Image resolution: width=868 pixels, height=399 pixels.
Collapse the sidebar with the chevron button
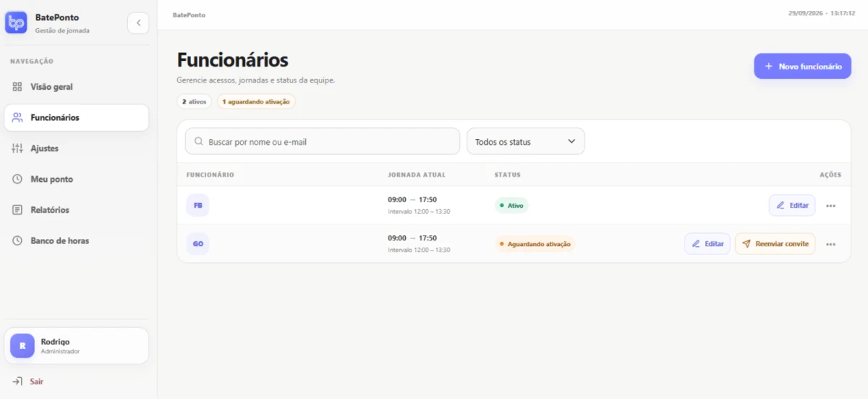[x=138, y=23]
